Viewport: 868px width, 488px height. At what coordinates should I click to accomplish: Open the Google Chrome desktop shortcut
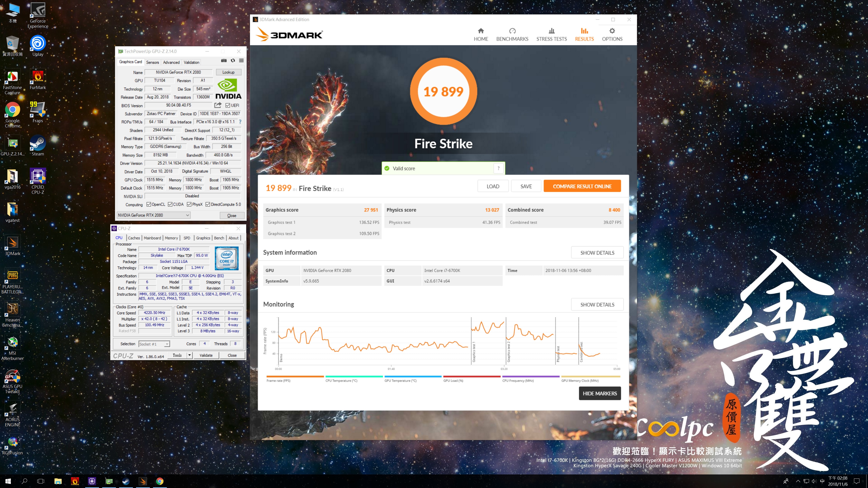click(x=12, y=115)
